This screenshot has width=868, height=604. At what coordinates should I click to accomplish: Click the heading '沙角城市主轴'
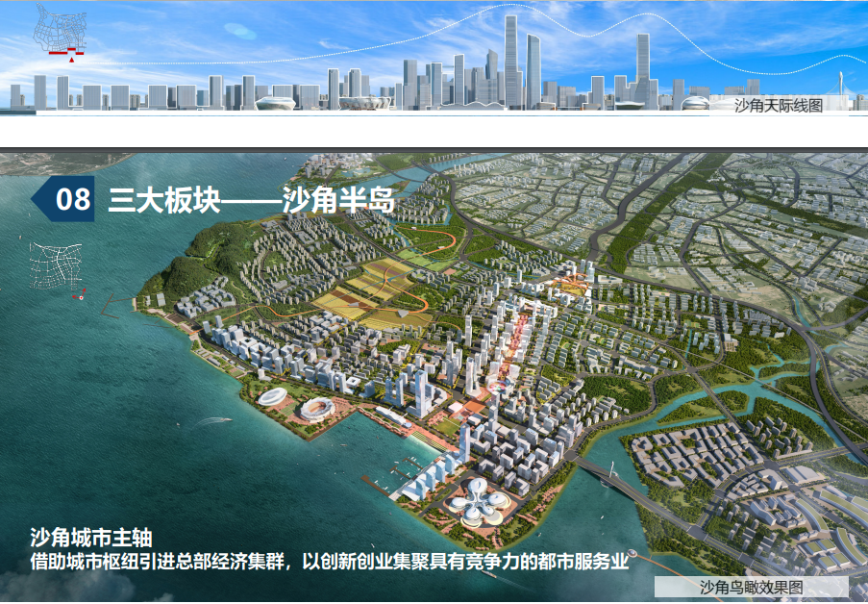click(x=91, y=538)
